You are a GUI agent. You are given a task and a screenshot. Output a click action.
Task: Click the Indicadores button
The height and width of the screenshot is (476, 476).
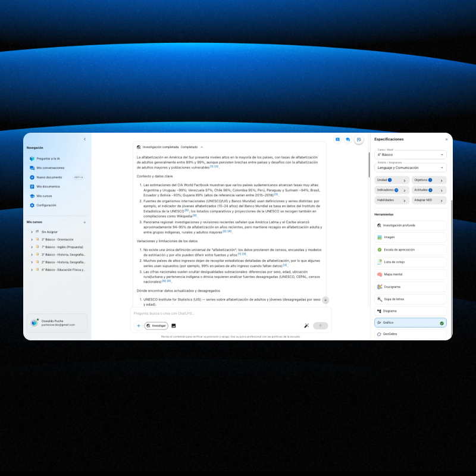tap(392, 190)
